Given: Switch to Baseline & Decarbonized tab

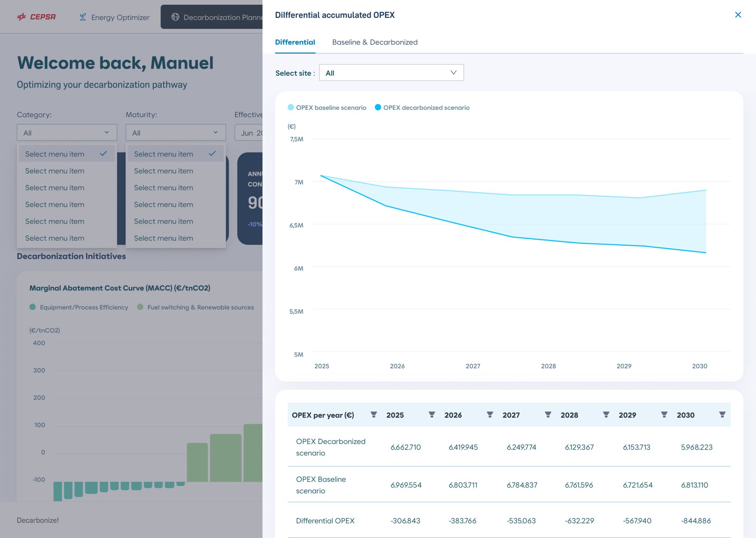Looking at the screenshot, I should click(375, 42).
